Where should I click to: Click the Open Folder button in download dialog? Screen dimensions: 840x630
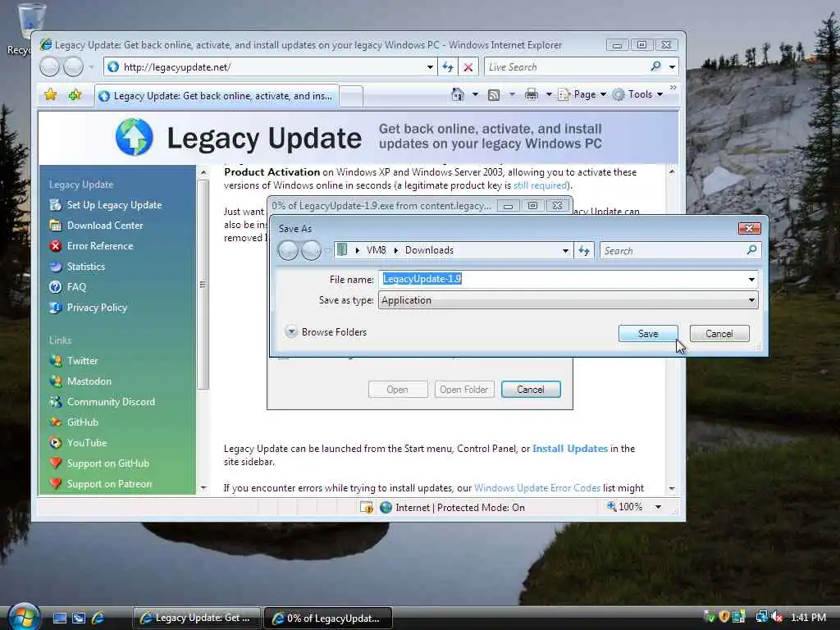464,390
